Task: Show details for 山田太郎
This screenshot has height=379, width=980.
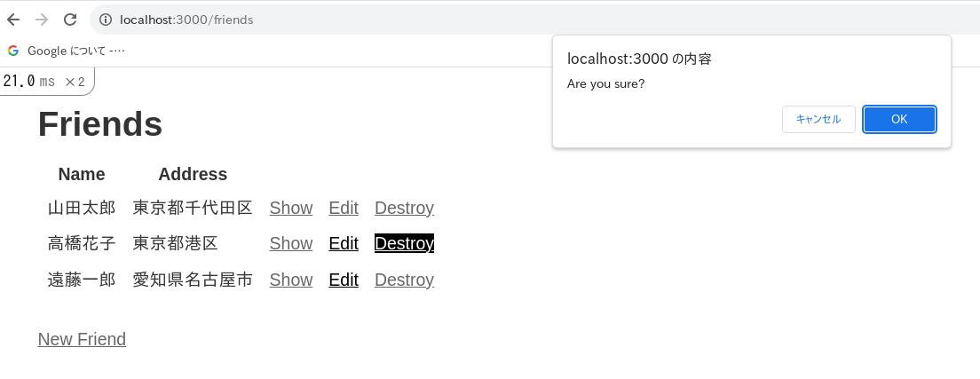Action: tap(290, 208)
